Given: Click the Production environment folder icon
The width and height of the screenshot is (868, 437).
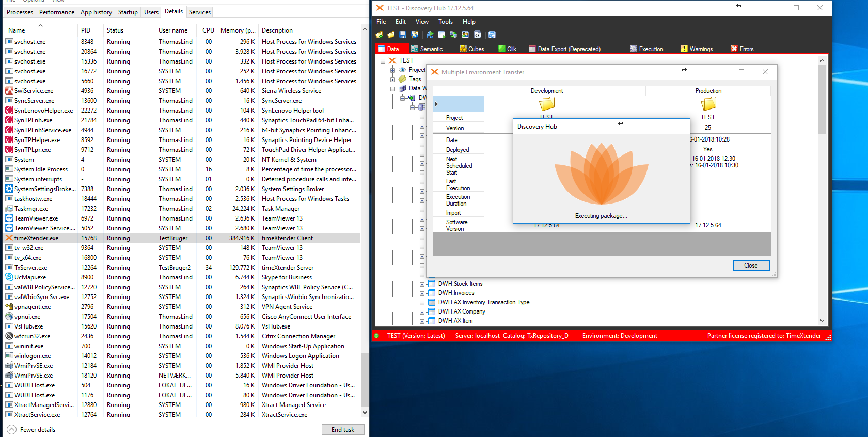Looking at the screenshot, I should click(708, 104).
